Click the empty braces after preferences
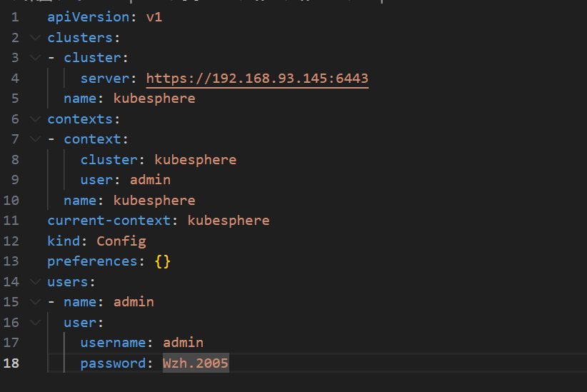The width and height of the screenshot is (587, 392). 163,261
